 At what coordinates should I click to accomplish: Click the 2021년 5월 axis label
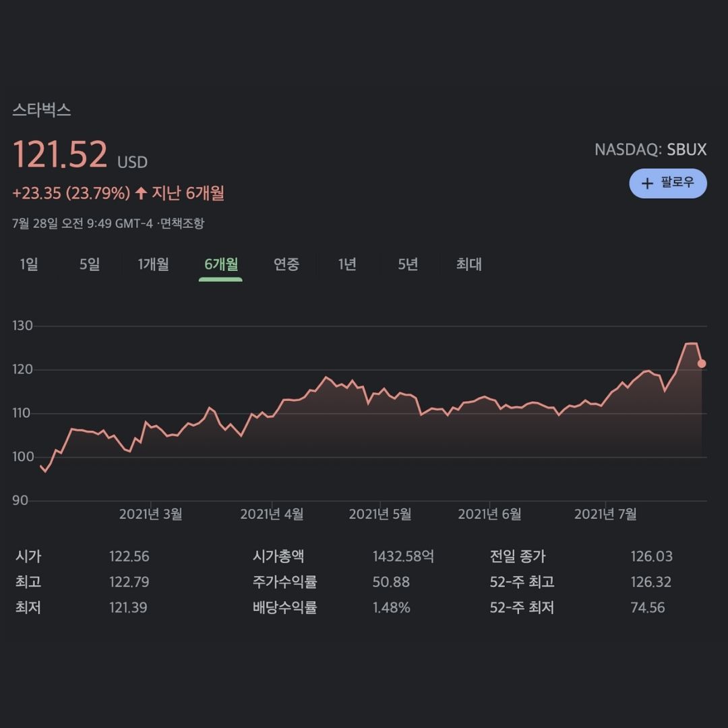point(380,514)
